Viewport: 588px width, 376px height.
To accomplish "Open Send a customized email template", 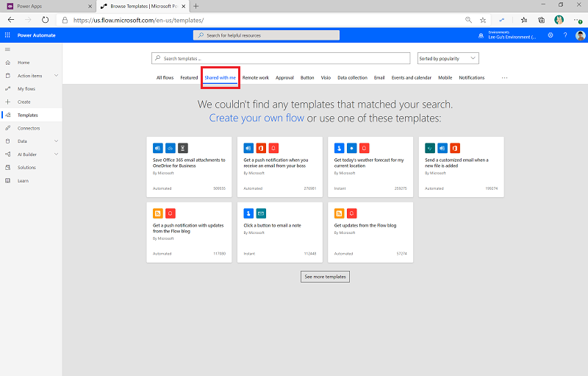I will click(462, 167).
